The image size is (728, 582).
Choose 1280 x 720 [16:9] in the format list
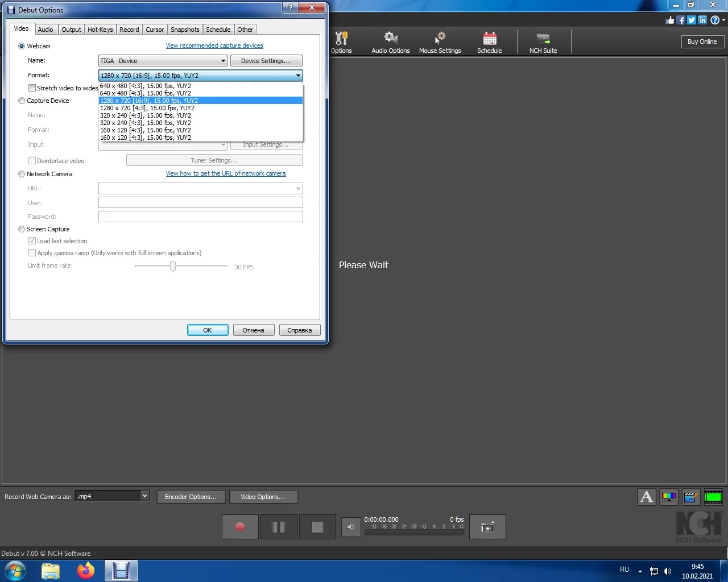201,101
